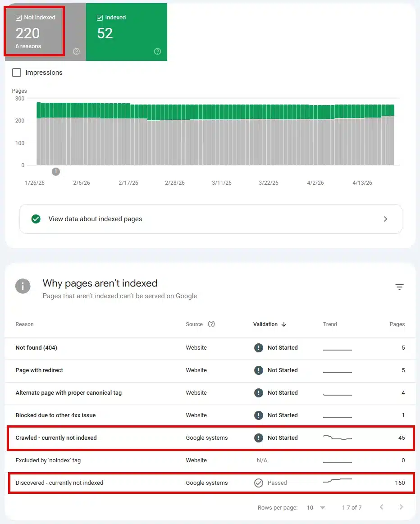420x524 pixels.
Task: Click Not Started icon for Crawled row
Action: pyautogui.click(x=259, y=438)
